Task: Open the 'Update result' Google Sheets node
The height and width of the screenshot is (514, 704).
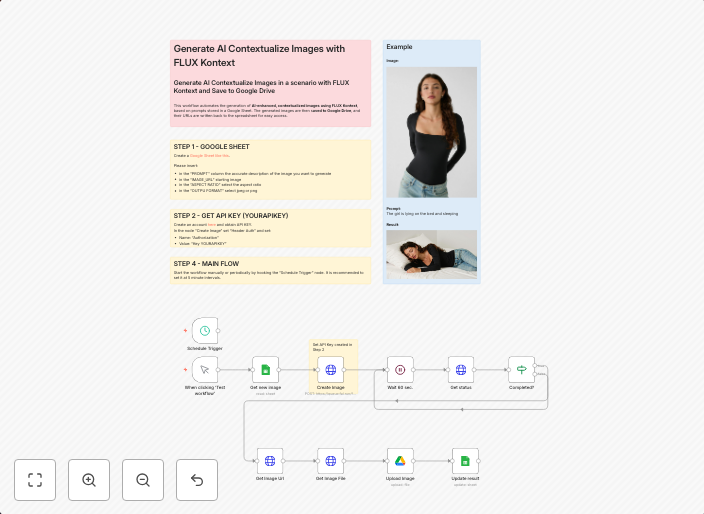Action: point(465,461)
